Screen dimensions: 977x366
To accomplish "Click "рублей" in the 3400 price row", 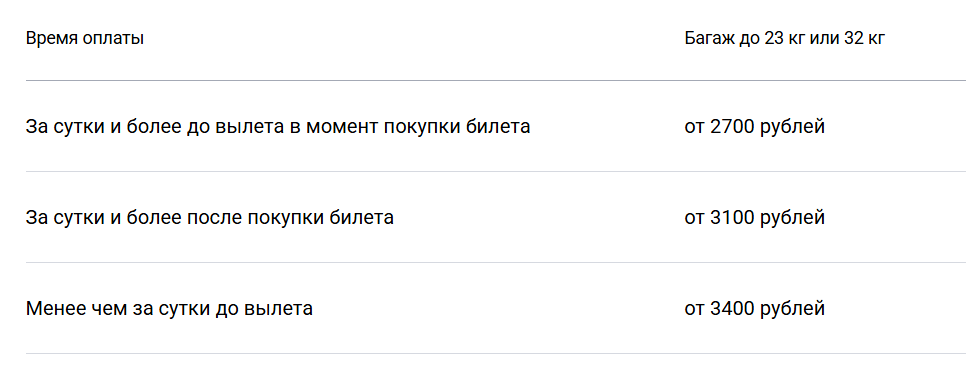I will point(793,309).
